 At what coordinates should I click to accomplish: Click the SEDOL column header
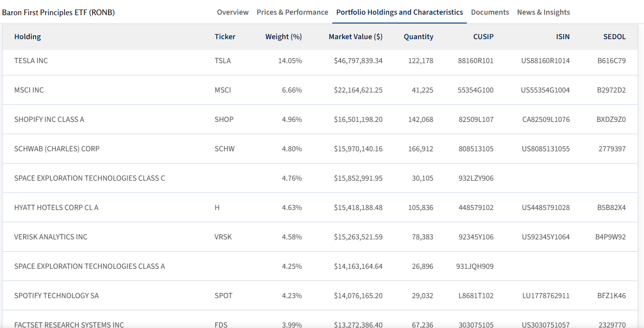pos(614,37)
